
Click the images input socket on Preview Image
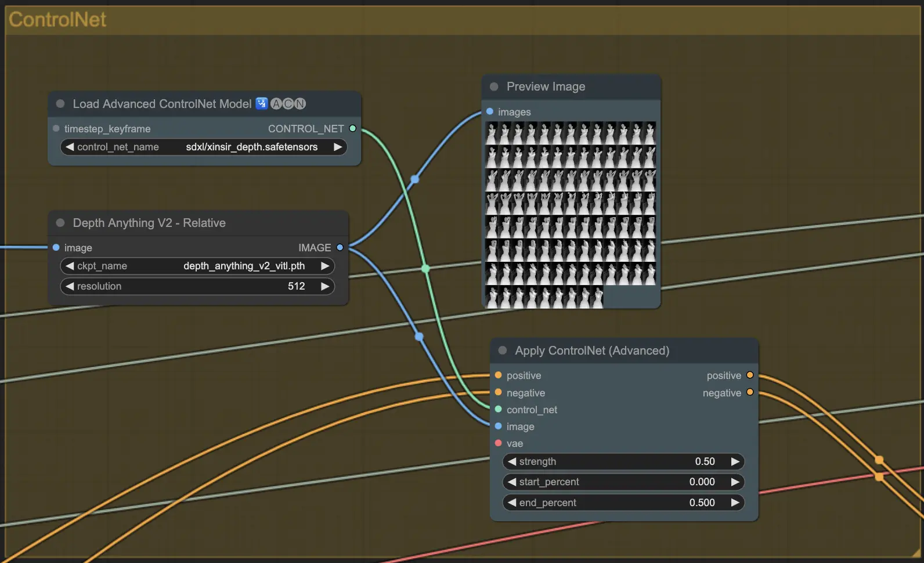(x=490, y=111)
